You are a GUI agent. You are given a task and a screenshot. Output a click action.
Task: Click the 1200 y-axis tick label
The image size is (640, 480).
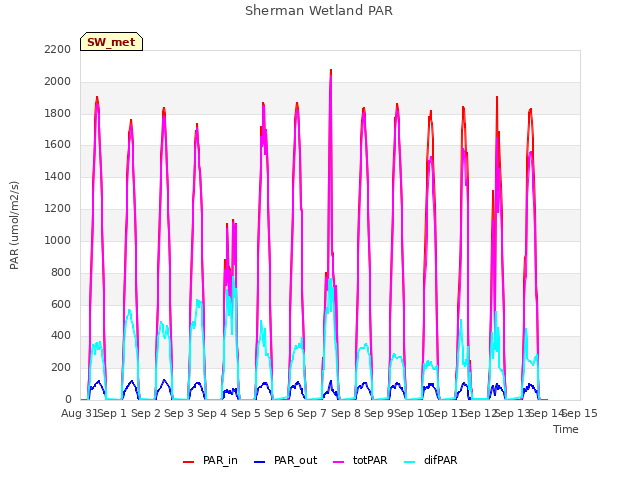58,209
